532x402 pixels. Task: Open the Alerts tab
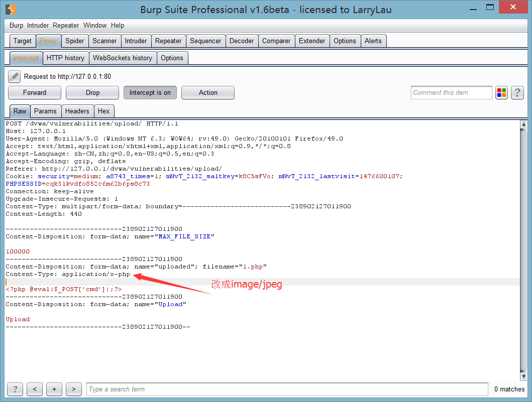[x=373, y=41]
